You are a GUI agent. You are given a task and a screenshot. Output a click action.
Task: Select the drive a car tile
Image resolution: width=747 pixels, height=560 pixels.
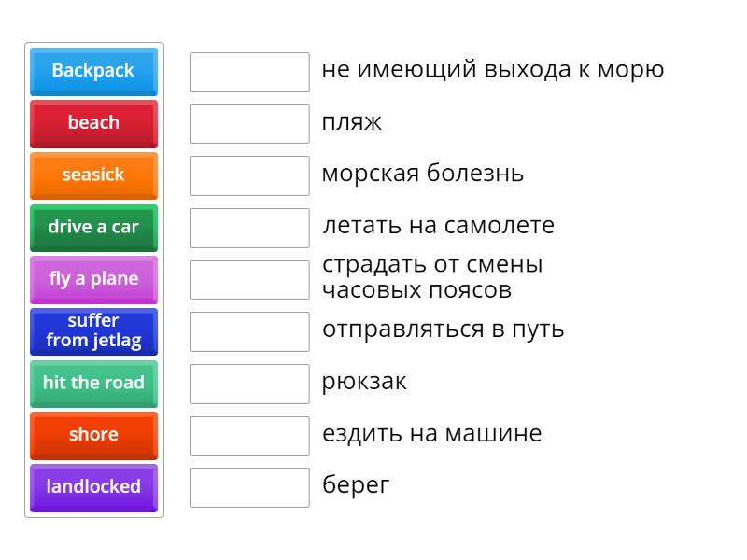tap(93, 228)
